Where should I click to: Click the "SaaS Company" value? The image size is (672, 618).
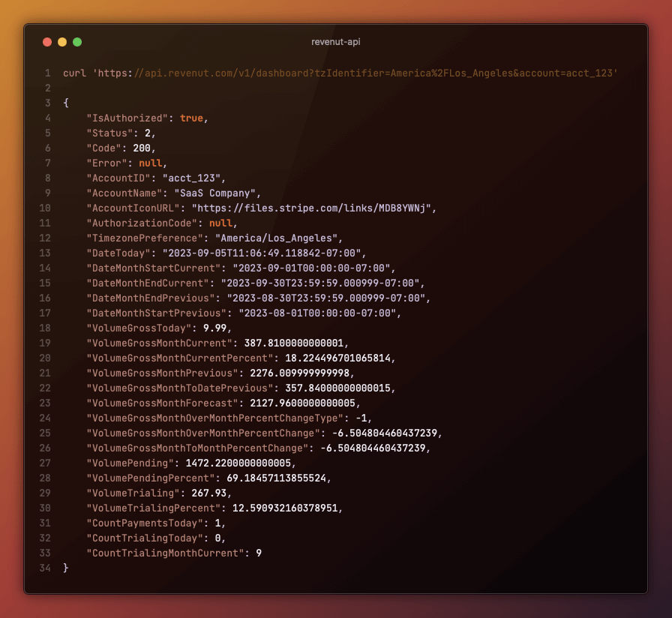[214, 193]
